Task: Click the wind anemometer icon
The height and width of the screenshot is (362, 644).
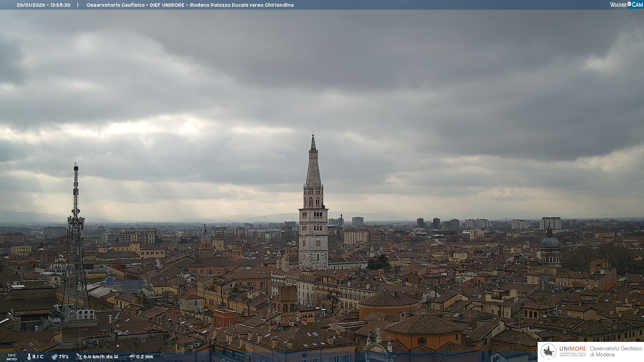Action: click(x=79, y=357)
